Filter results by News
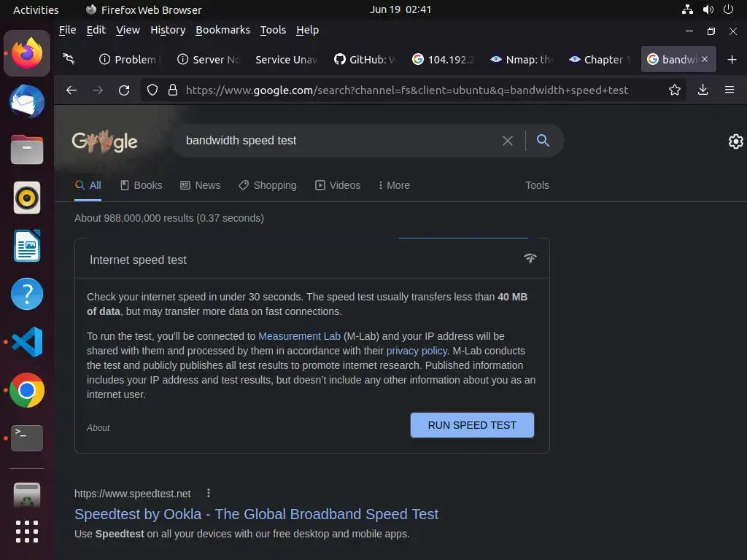The width and height of the screenshot is (747, 560). 200,185
